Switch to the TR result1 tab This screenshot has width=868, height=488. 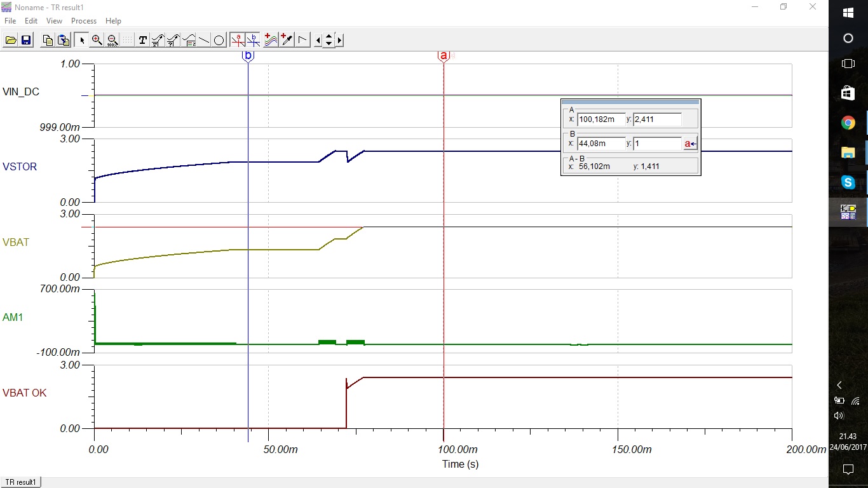tap(21, 482)
